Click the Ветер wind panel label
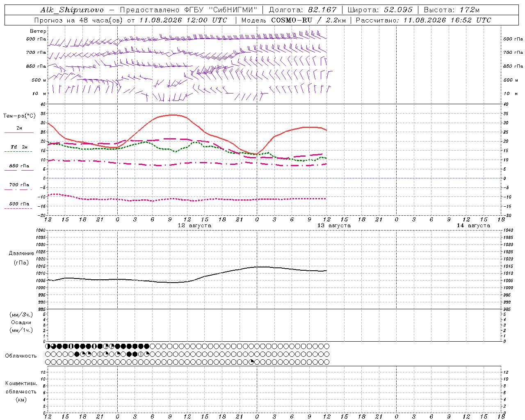This screenshot has height=420, width=525. coord(38,31)
